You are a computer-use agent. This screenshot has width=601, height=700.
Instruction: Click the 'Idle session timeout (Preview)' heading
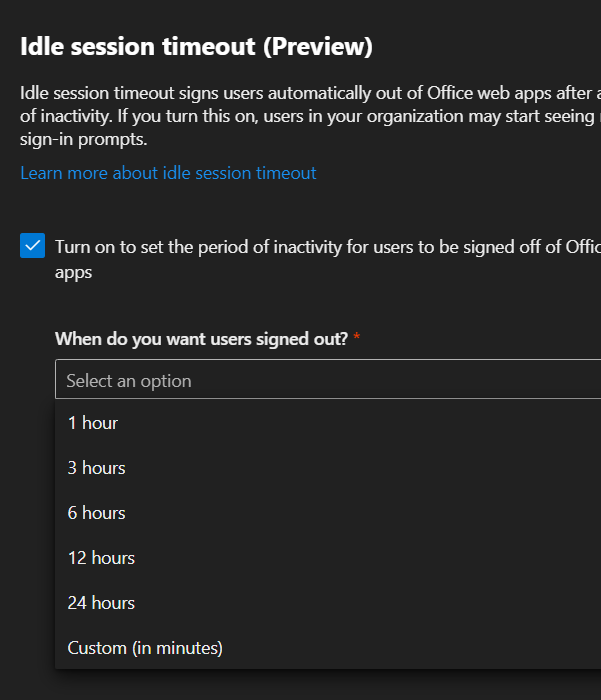click(196, 46)
